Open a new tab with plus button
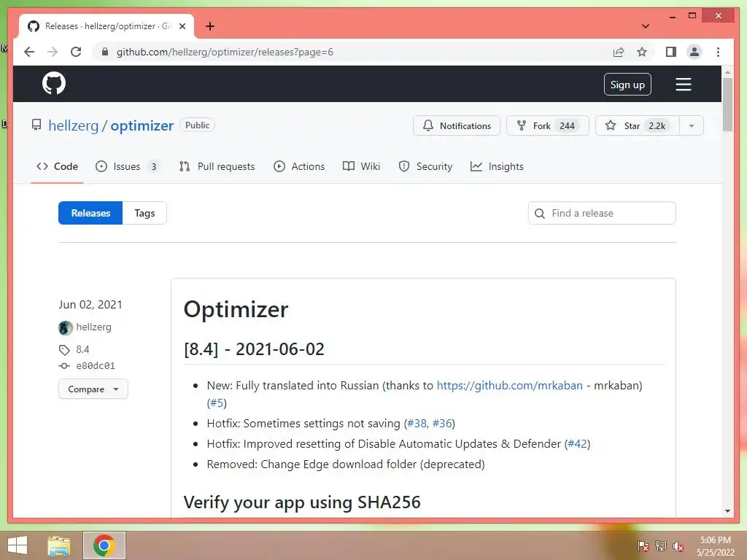The width and height of the screenshot is (747, 560). pos(210,26)
